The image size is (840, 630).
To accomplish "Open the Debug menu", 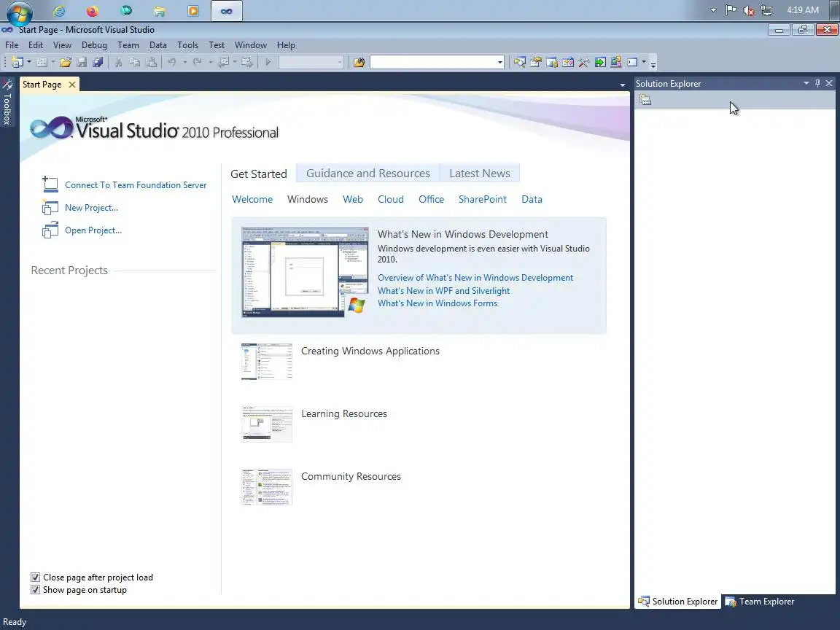I will tap(94, 45).
